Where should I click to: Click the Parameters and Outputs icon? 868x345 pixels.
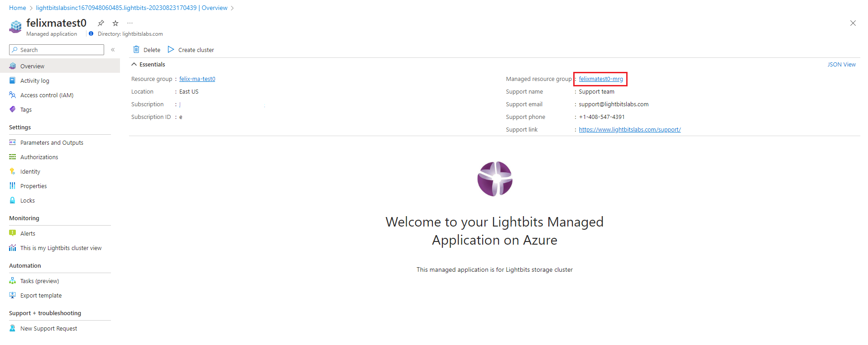point(13,142)
